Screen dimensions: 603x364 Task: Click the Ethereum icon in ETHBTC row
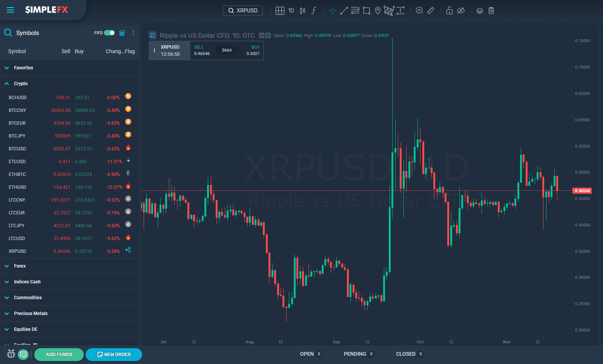pos(128,173)
